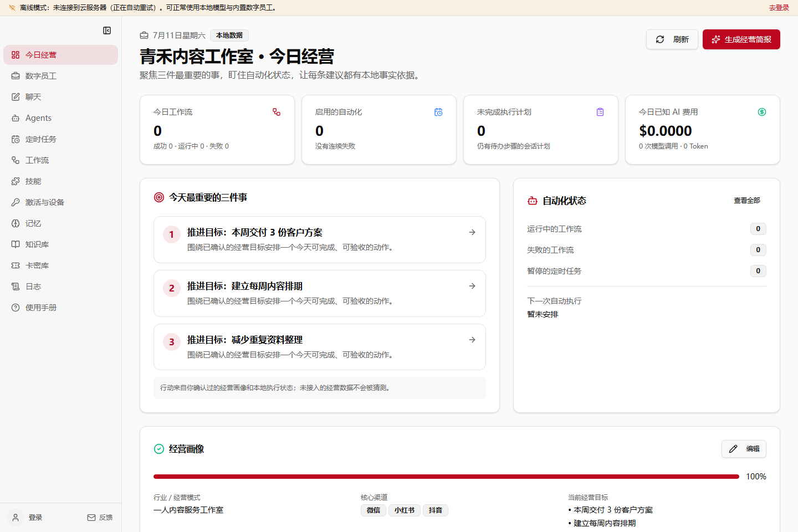Click the 工作流 icon in sidebar

(16, 160)
